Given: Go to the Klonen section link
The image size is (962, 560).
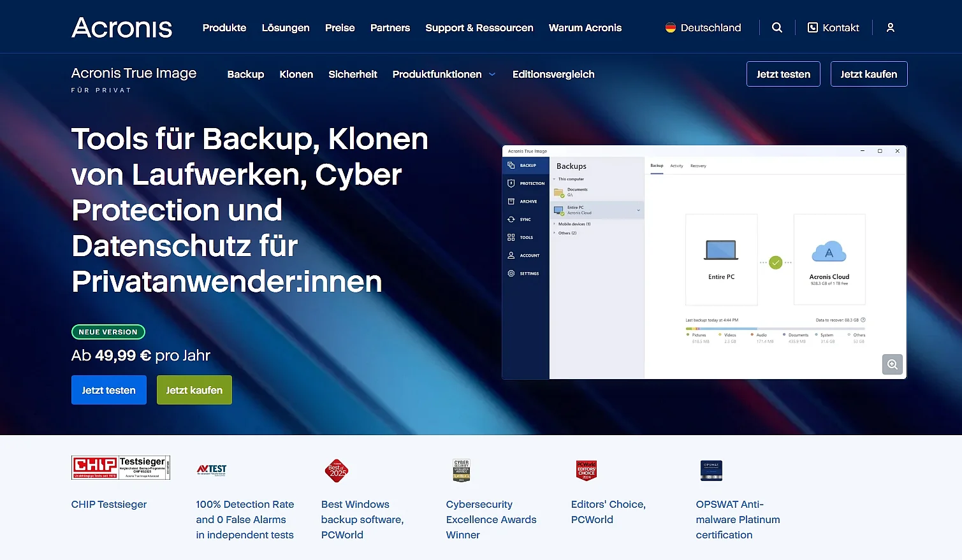Looking at the screenshot, I should 296,75.
